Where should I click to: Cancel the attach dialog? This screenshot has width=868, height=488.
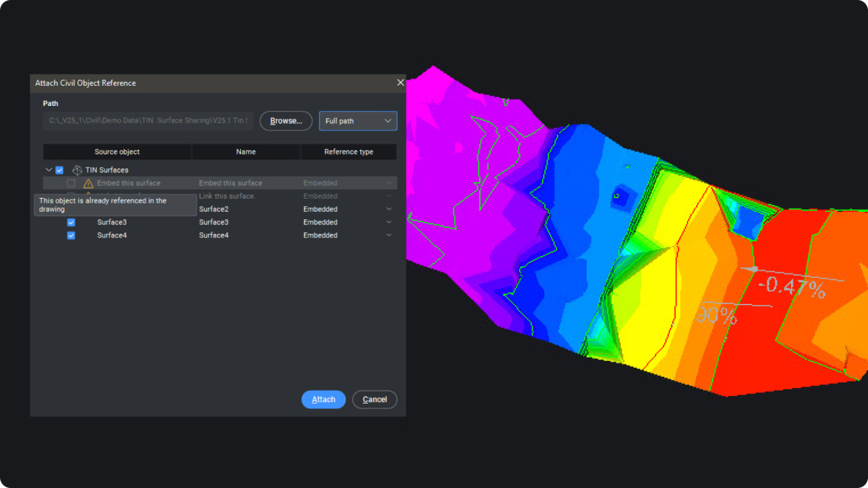375,399
